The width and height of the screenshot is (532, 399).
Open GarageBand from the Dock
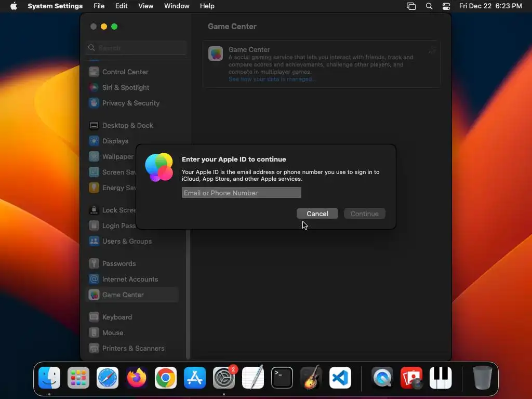pos(311,378)
